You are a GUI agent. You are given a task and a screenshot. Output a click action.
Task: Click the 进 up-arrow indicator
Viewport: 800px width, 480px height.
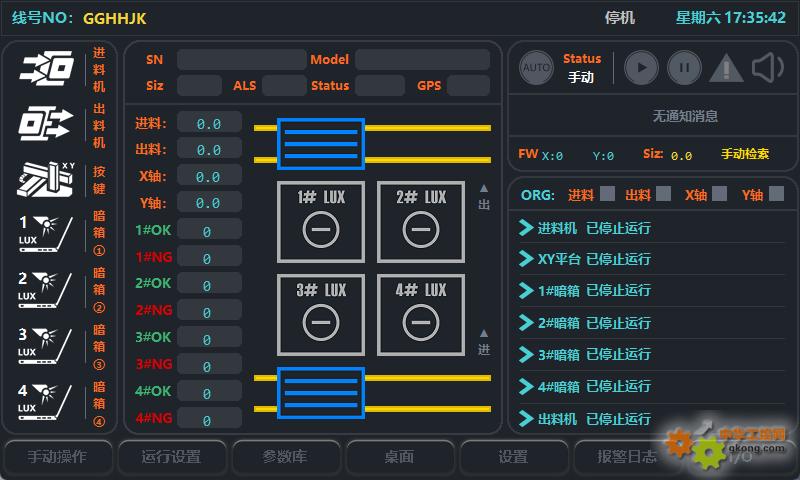coord(484,342)
